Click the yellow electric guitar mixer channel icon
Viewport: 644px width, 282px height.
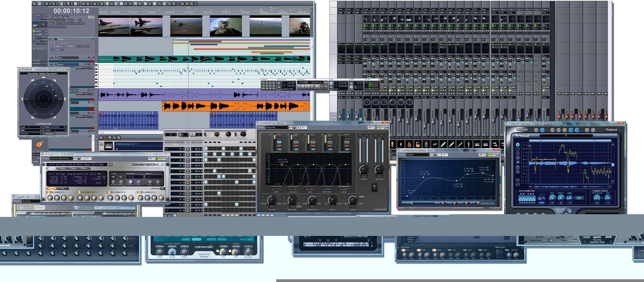click(418, 144)
